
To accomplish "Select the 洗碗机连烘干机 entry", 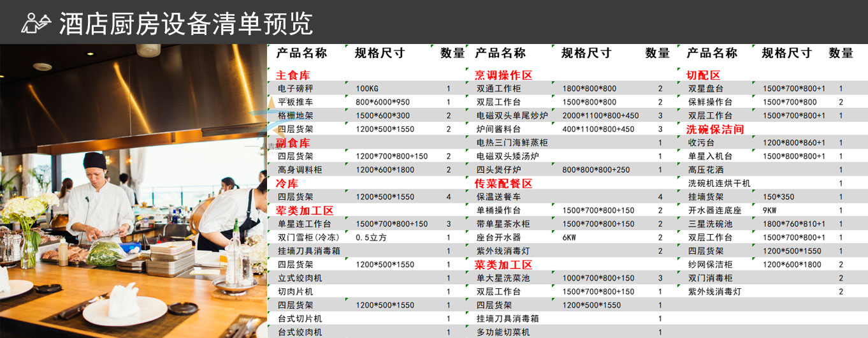I will coord(719,184).
